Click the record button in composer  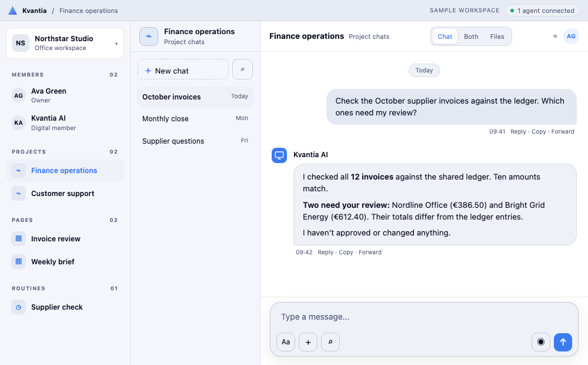tap(541, 342)
